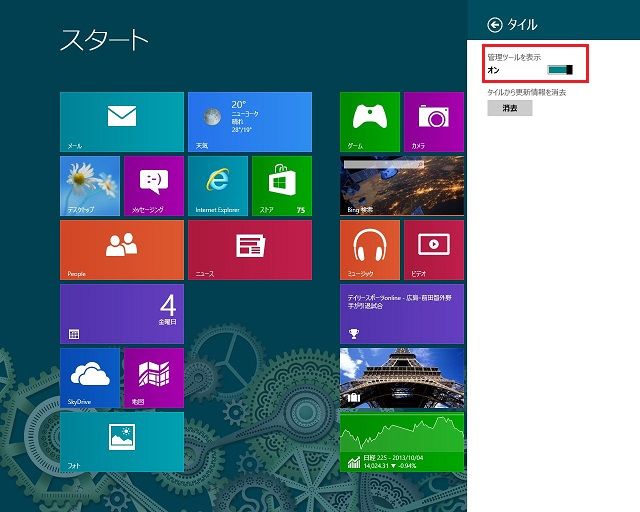The image size is (640, 512).
Task: Click the タイルから更新情報を消去 text
Action: [x=527, y=92]
